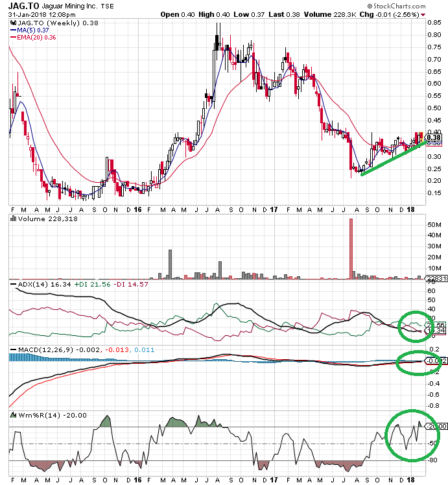Image resolution: width=448 pixels, height=485 pixels.
Task: Click the JAG.TO (Weekly) 0.38 legend
Action: tap(58, 23)
